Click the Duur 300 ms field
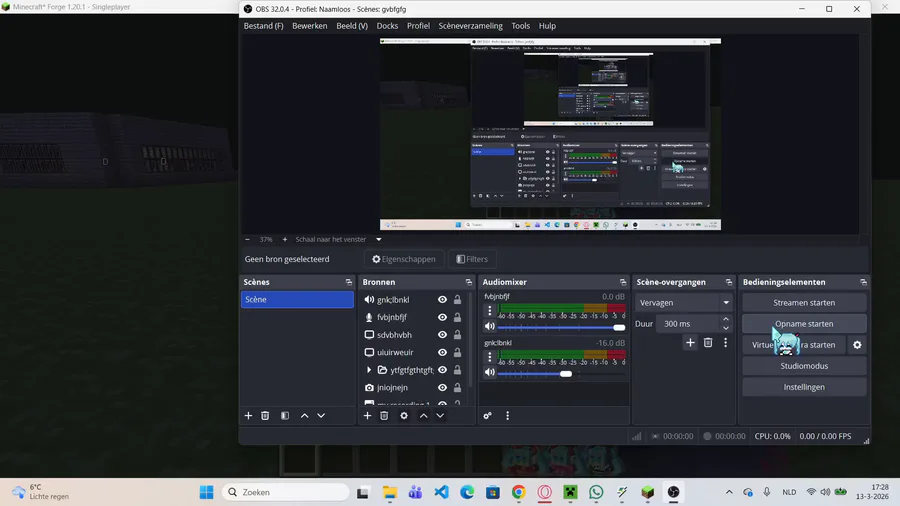 coord(688,324)
